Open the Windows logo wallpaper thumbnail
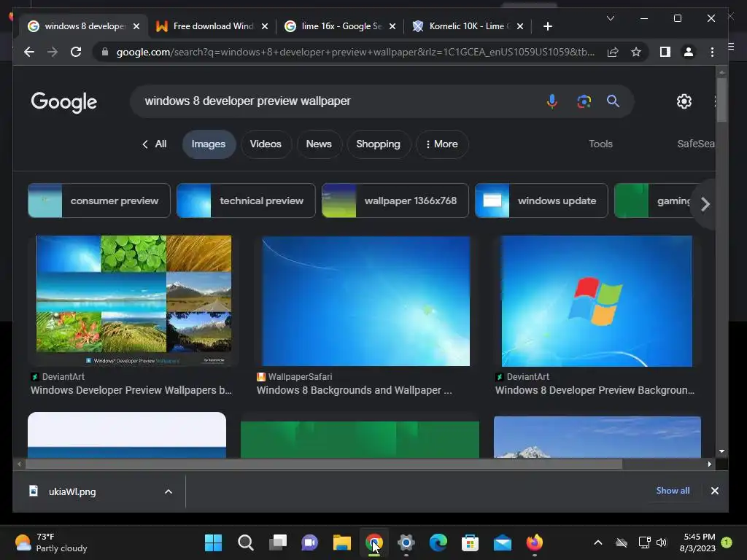The height and width of the screenshot is (560, 747). click(597, 301)
